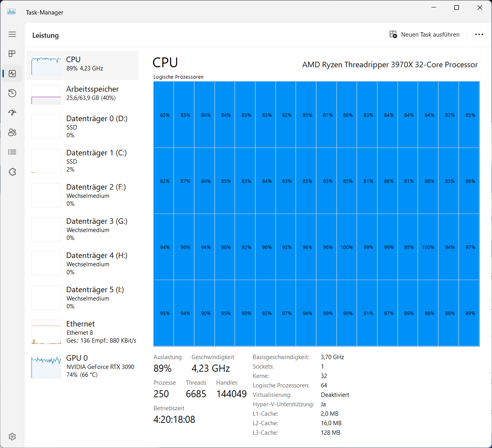Screen dimensions: 492x448
Task: Click the Leistung page heading
Action: 45,35
